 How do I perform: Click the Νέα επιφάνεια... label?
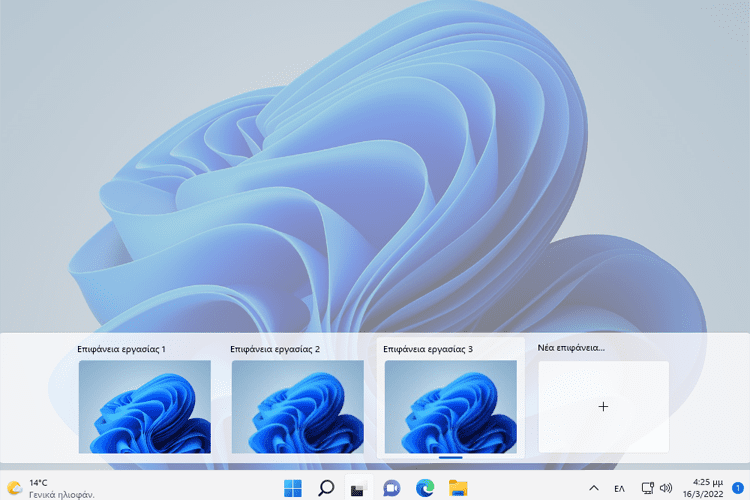point(571,348)
